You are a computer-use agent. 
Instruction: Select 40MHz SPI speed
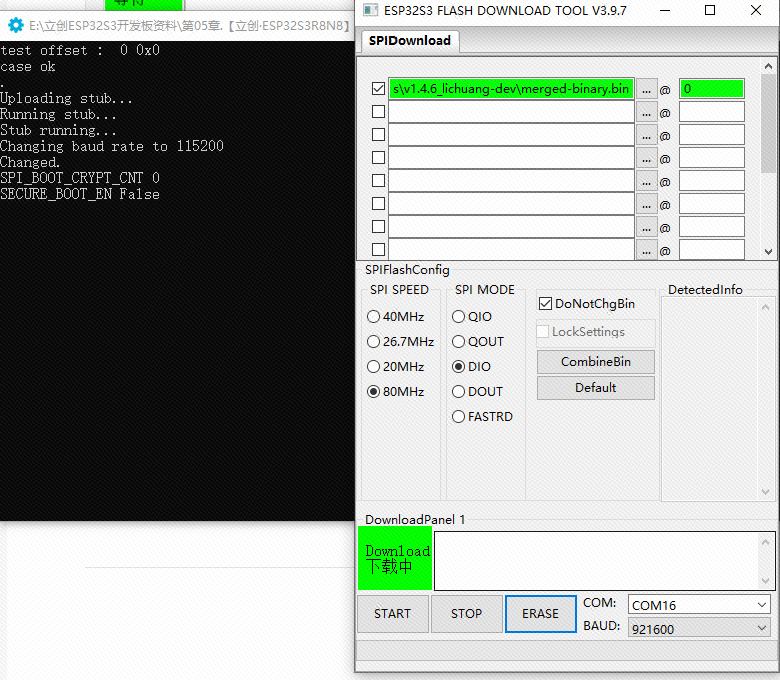pyautogui.click(x=395, y=316)
